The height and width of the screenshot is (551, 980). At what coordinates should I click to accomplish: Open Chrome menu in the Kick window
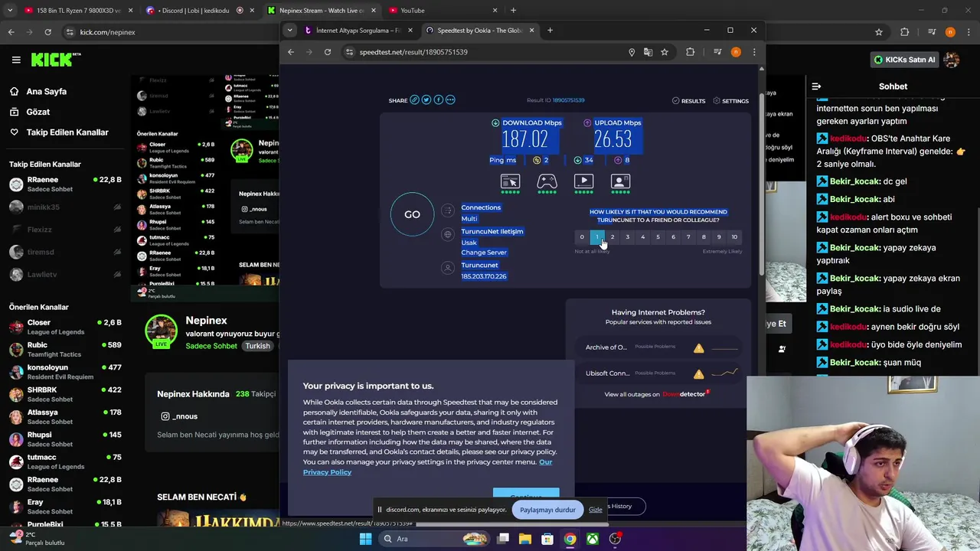click(x=968, y=32)
